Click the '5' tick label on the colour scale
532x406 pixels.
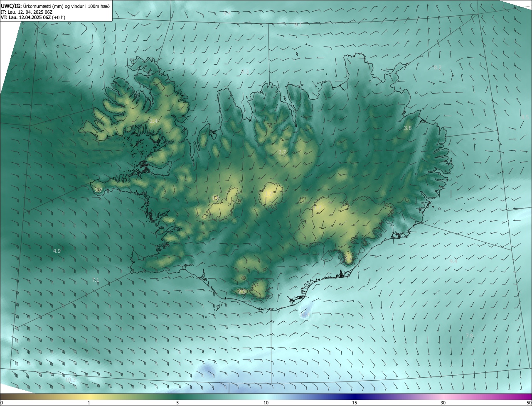coord(177,403)
